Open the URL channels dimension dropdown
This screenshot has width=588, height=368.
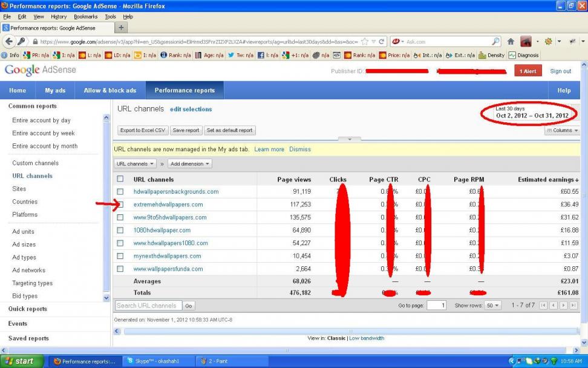click(x=135, y=164)
